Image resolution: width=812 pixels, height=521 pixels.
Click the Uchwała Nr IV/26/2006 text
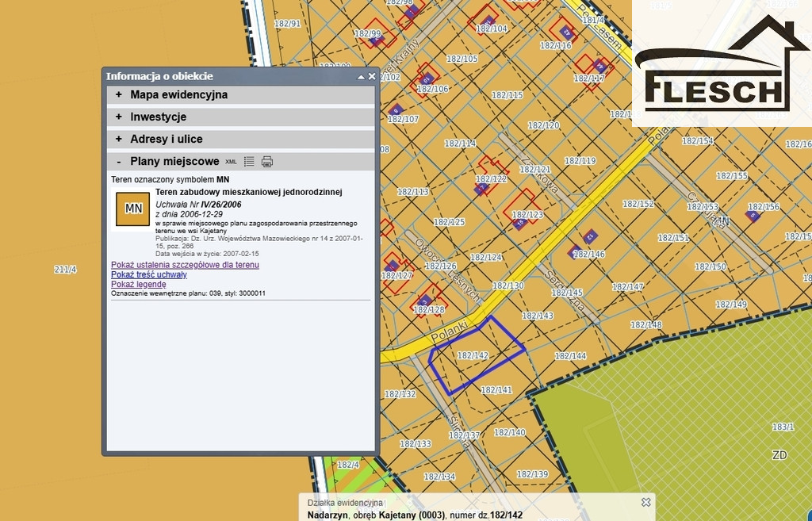tap(198, 205)
